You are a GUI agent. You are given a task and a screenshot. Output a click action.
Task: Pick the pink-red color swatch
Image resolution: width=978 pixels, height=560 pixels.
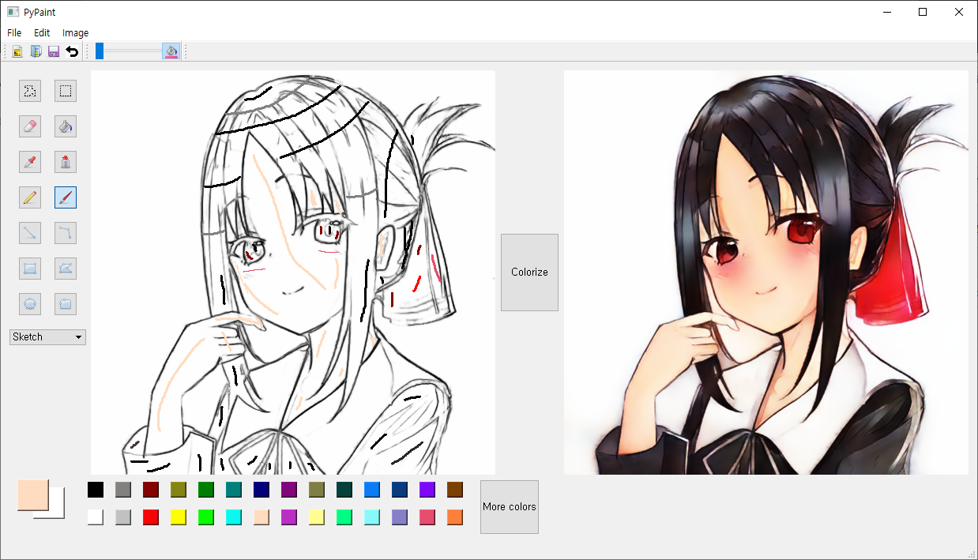(427, 517)
